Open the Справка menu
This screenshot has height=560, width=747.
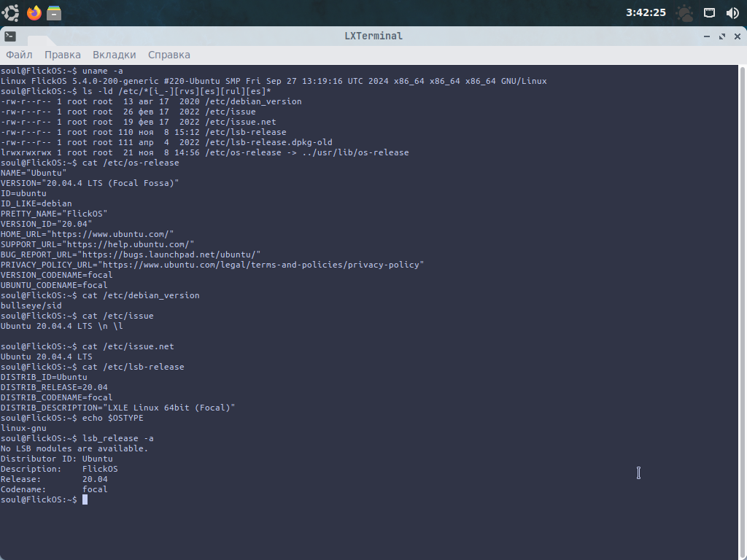(x=169, y=55)
